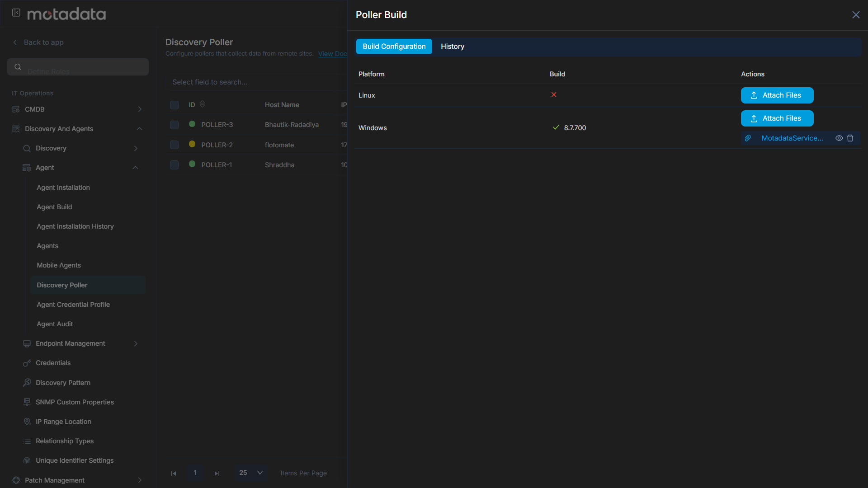The height and width of the screenshot is (488, 868).
Task: Open Agent Build in the sidebar
Action: [54, 207]
